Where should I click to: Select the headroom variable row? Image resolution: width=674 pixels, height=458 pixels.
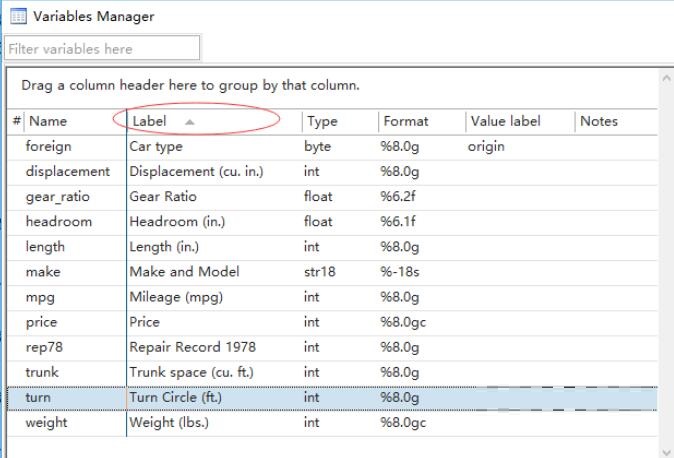coord(58,221)
